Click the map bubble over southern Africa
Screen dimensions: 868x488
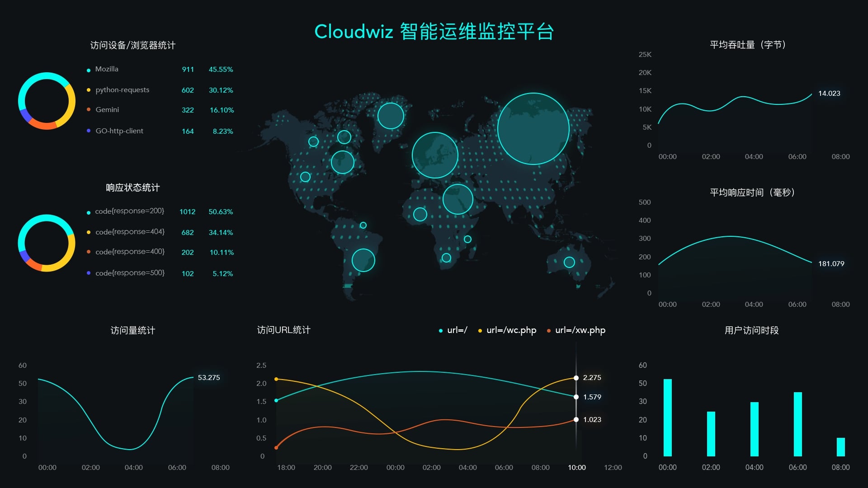tap(446, 258)
